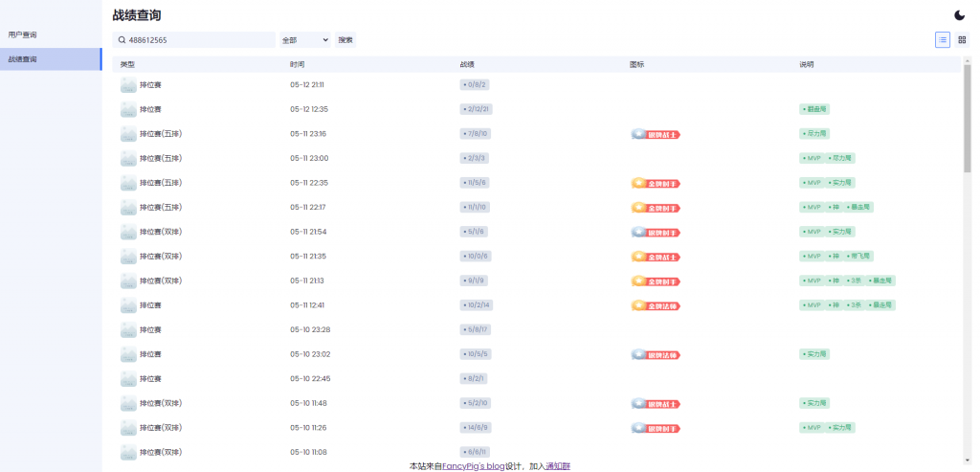Click the 尽力局 tag in 05-11 23:16 row
This screenshot has height=472, width=980.
[x=814, y=134]
